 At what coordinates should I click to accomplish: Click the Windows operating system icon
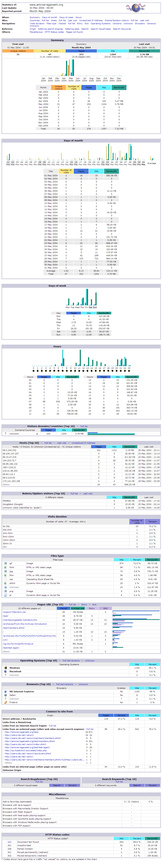(5, 667)
